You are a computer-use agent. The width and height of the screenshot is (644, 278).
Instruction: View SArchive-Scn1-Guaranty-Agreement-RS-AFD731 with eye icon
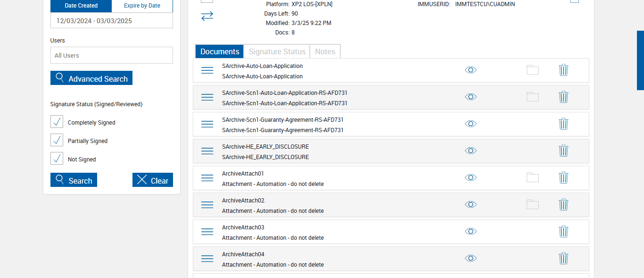pos(471,124)
